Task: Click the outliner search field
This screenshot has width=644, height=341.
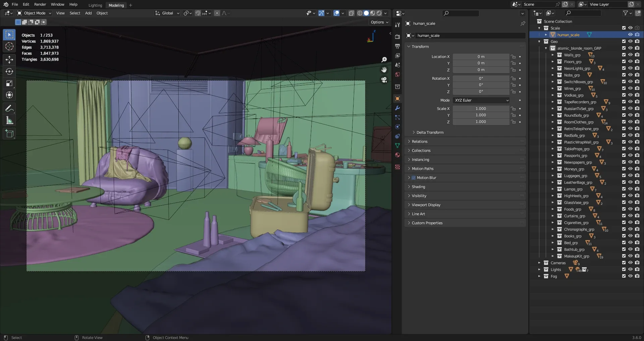Action: tap(583, 13)
